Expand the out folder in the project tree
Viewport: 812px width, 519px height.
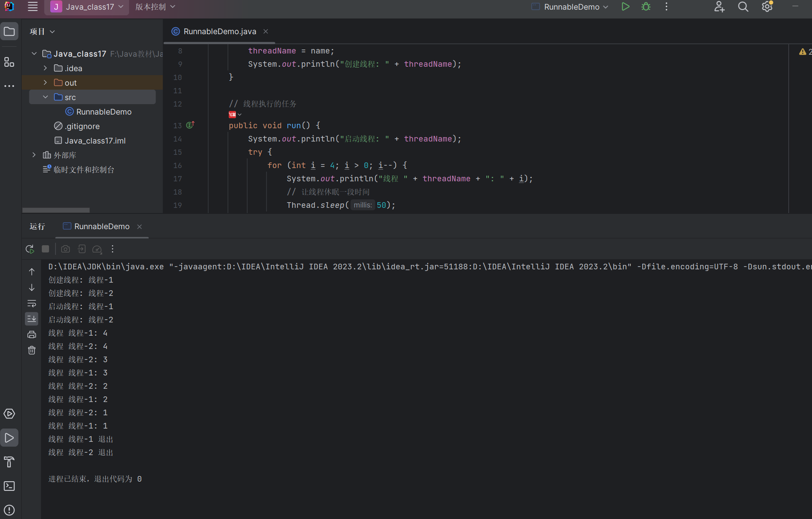click(x=45, y=83)
